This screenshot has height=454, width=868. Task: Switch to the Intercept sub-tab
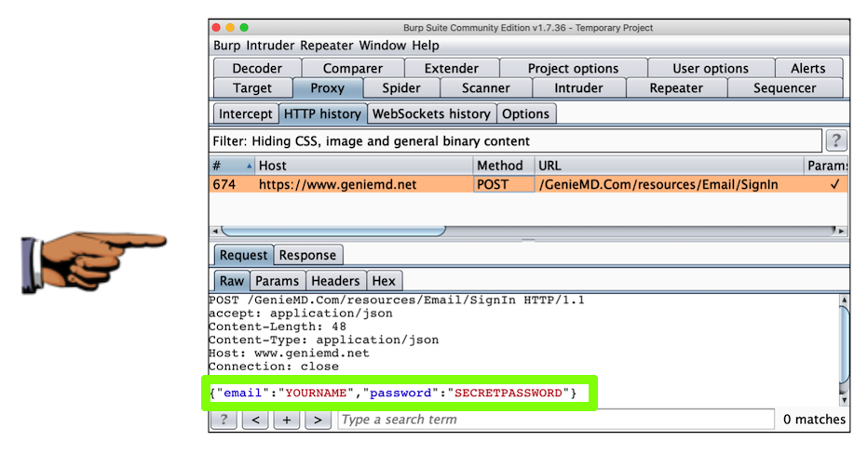(245, 113)
